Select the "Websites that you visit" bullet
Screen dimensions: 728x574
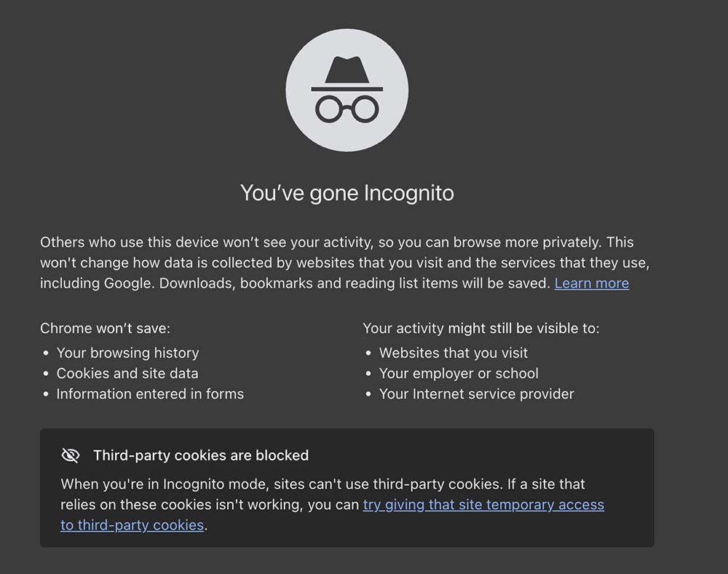pos(454,353)
